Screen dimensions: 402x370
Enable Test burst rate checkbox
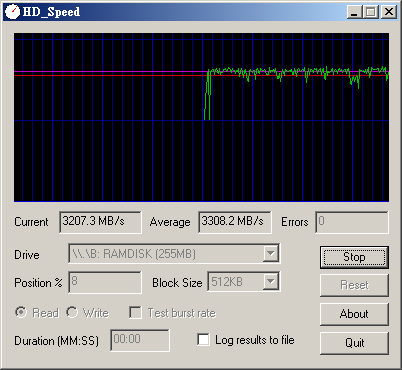pos(135,313)
